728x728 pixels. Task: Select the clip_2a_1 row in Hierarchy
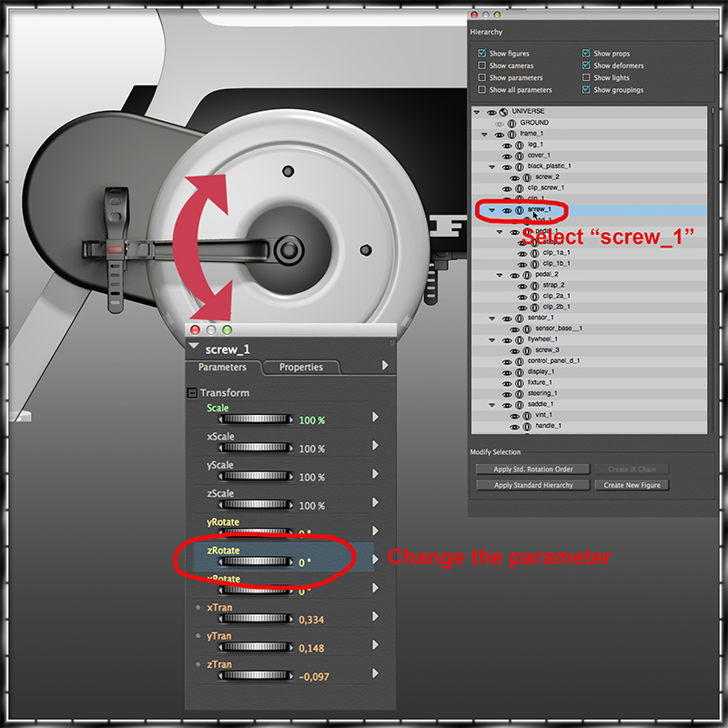point(589,297)
